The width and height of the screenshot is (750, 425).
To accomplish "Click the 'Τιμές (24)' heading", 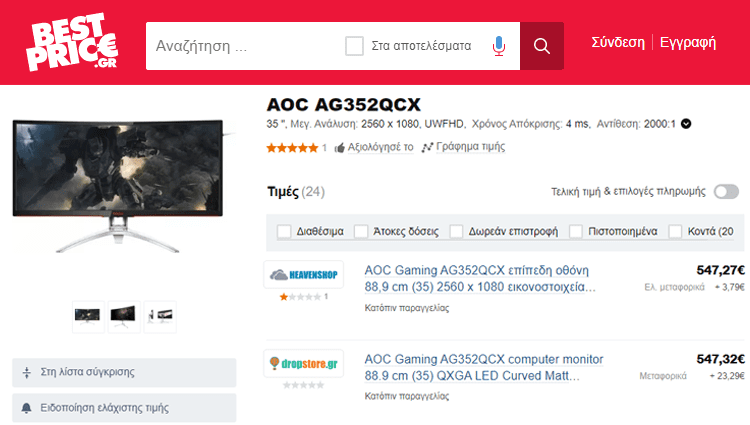I will 296,192.
